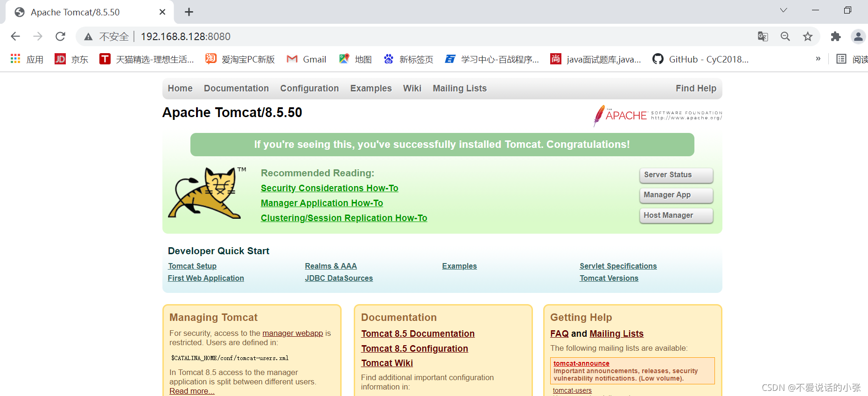The height and width of the screenshot is (396, 868).
Task: Open the GitHub CyC2018 bookmark
Action: coord(700,59)
